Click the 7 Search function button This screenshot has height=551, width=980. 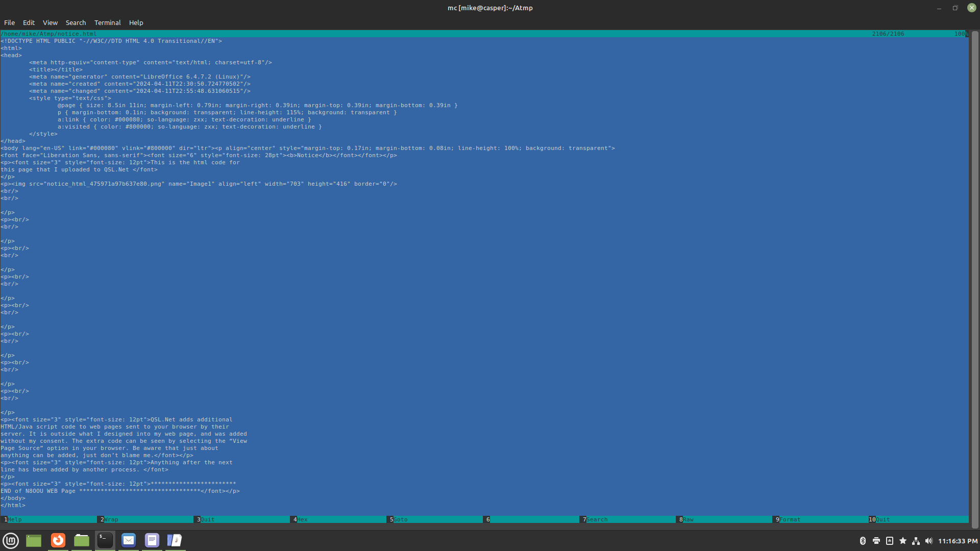596,519
